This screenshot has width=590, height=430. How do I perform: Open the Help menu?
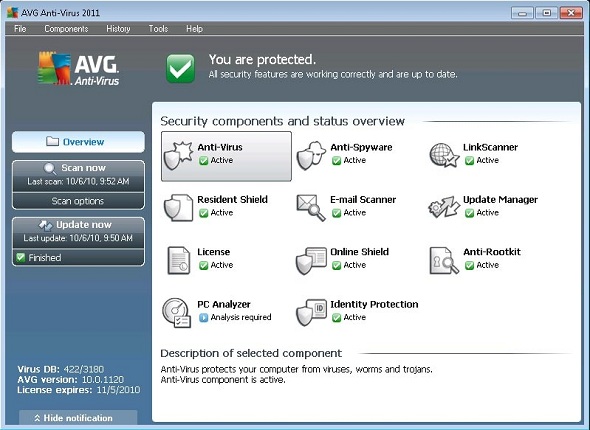194,29
